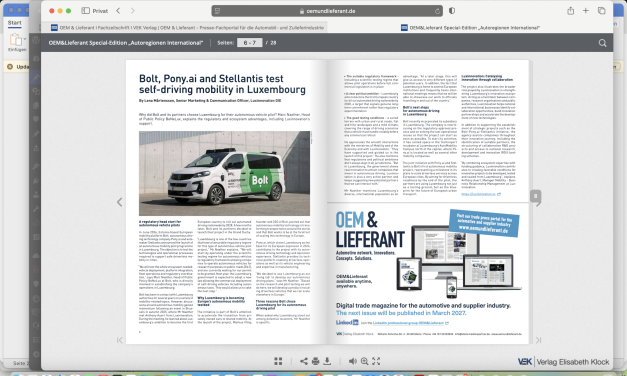
Task: Go forward in Safari history
Action: [x=133, y=11]
